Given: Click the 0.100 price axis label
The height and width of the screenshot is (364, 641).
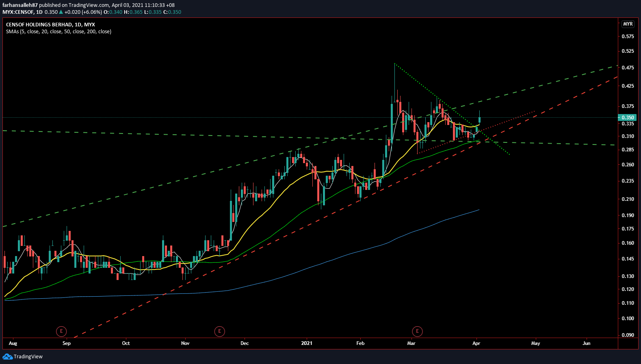Looking at the screenshot, I should click(628, 319).
